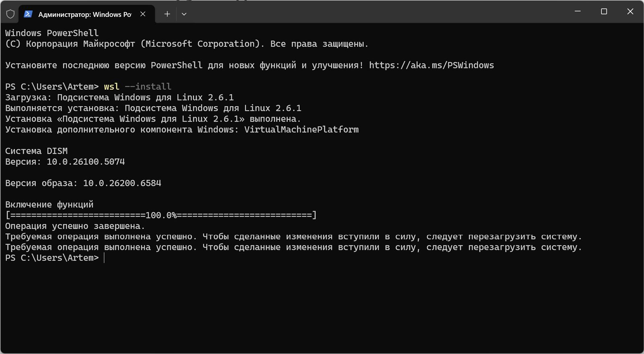644x354 pixels.
Task: Expand the new tab profile dropdown chevron
Action: point(184,14)
